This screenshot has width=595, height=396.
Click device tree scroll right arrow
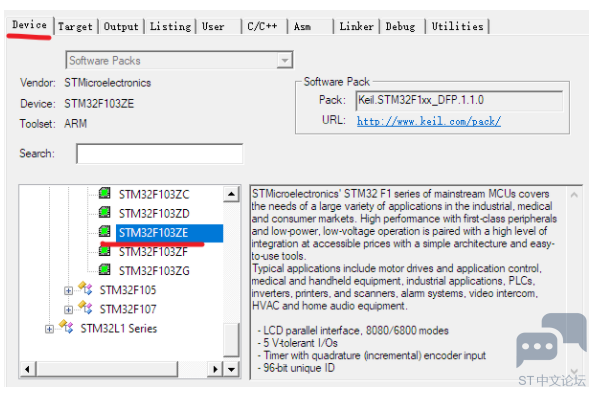(x=215, y=369)
